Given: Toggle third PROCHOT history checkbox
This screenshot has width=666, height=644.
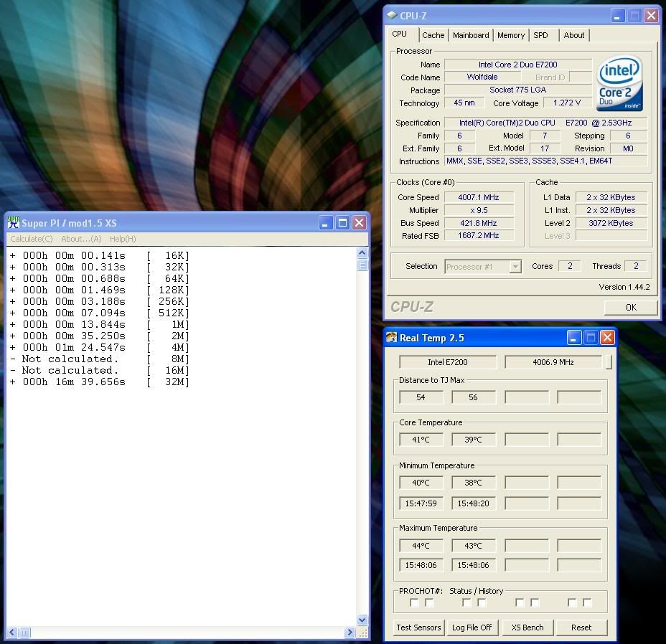Looking at the screenshot, I should pos(535,602).
